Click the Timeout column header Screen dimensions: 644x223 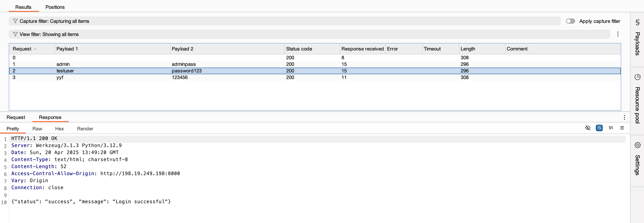(x=441, y=49)
